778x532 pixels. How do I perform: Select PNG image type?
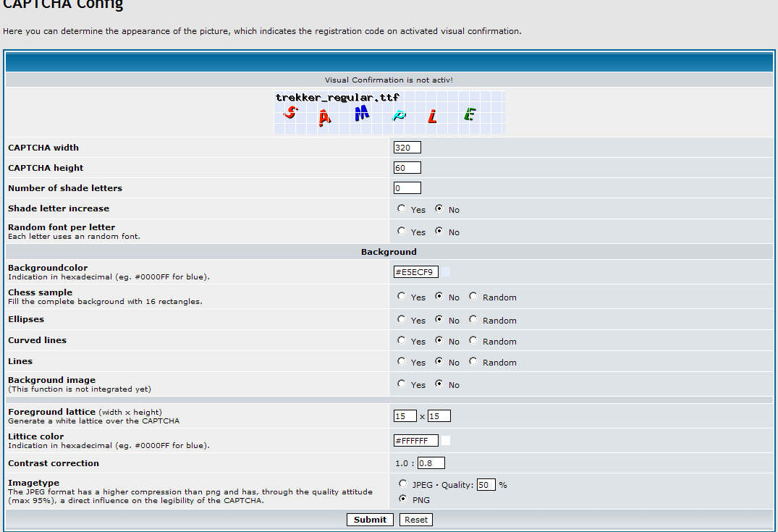pyautogui.click(x=403, y=499)
